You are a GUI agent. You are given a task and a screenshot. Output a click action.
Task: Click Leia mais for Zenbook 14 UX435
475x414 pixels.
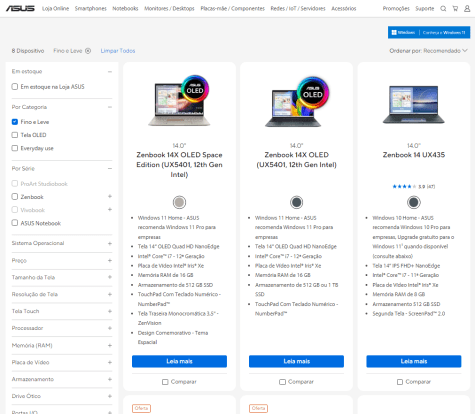(414, 361)
